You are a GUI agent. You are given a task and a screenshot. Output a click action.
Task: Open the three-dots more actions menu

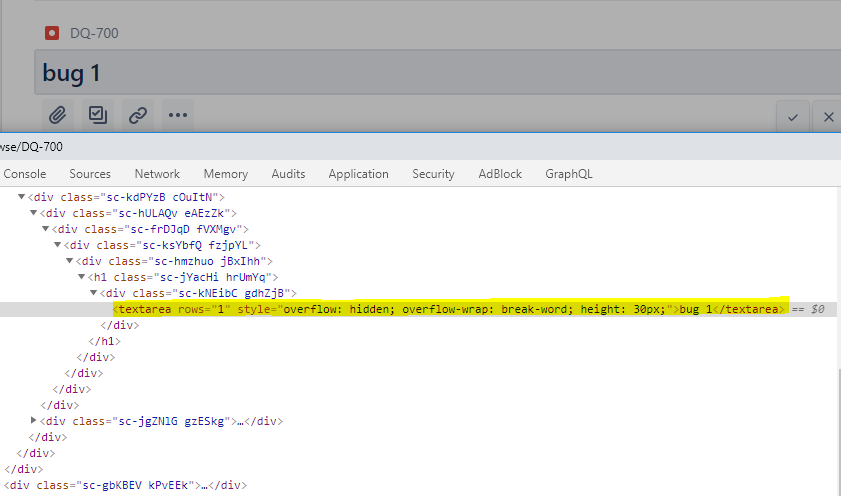pyautogui.click(x=178, y=115)
